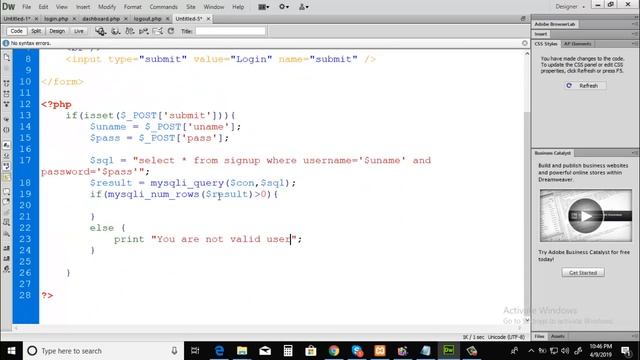Switch to Code view
The image size is (640, 360).
[x=16, y=31]
